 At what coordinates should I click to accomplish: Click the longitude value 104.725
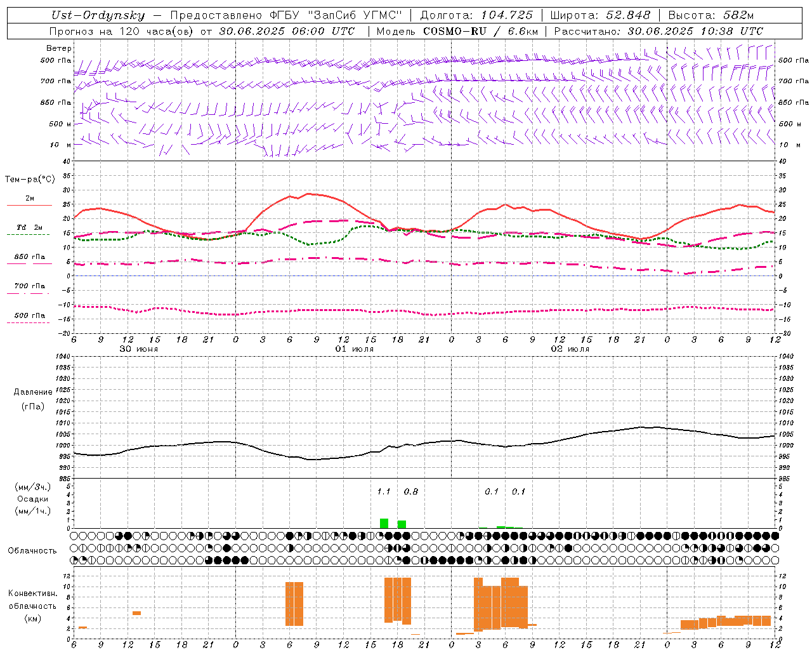point(507,15)
